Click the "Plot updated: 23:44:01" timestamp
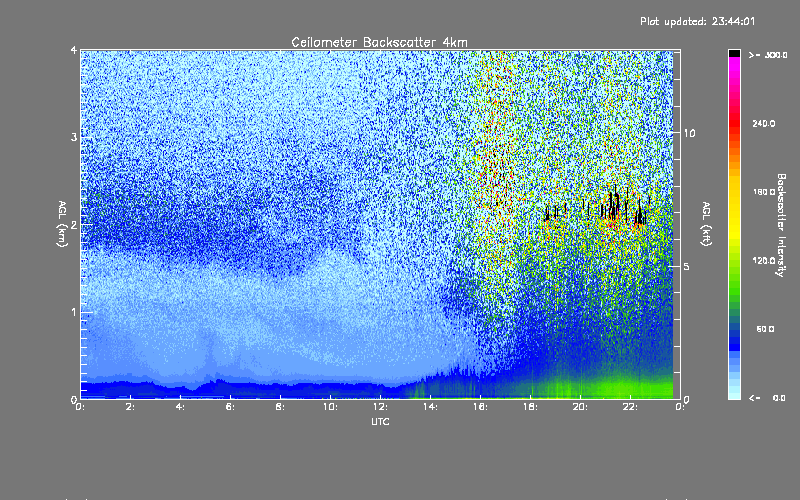 click(697, 21)
